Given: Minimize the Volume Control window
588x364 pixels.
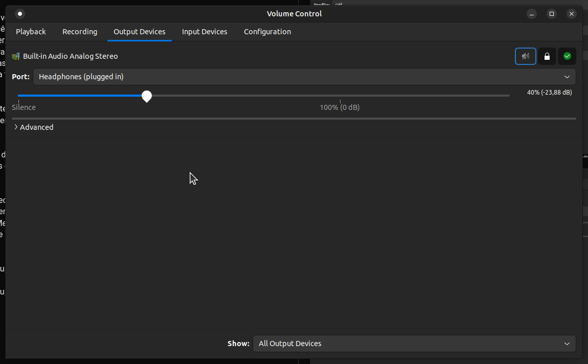Looking at the screenshot, I should click(x=531, y=14).
